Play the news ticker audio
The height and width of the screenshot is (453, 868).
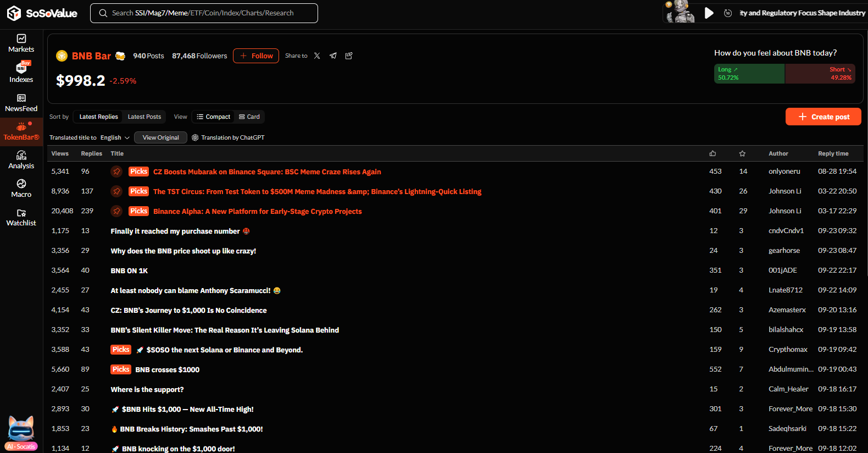tap(709, 13)
